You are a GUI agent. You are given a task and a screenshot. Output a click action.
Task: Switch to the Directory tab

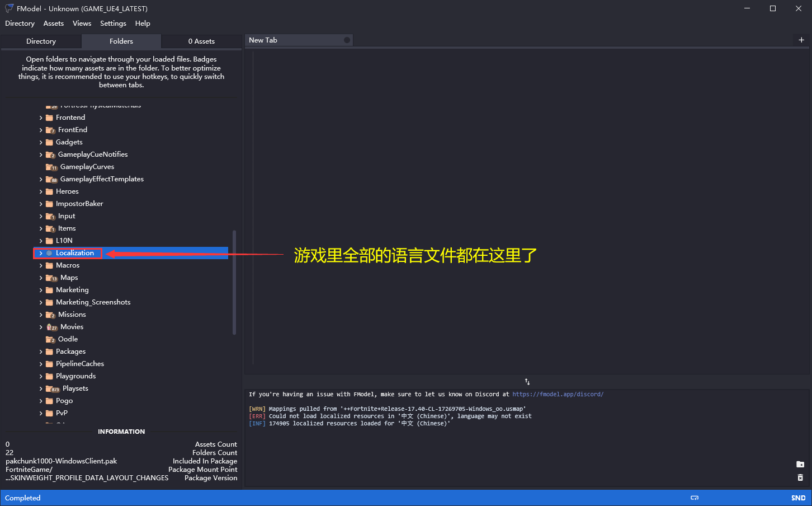click(41, 41)
